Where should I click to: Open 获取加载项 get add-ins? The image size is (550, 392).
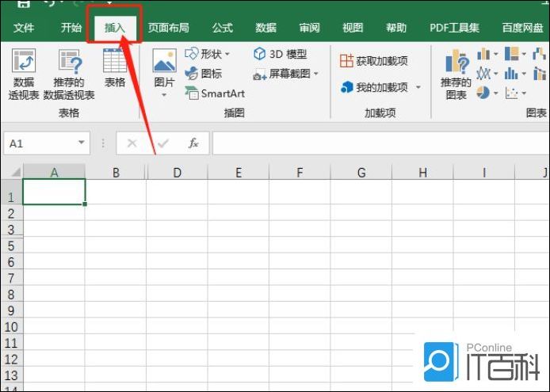pos(374,61)
